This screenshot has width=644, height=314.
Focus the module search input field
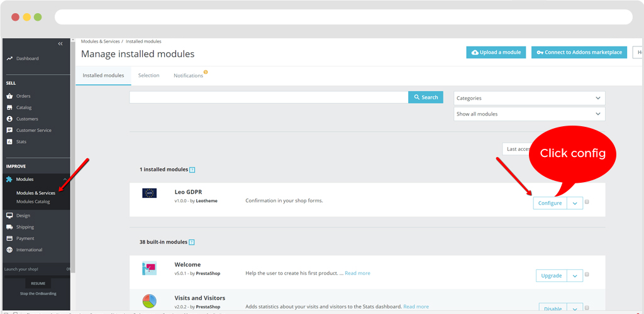click(269, 97)
